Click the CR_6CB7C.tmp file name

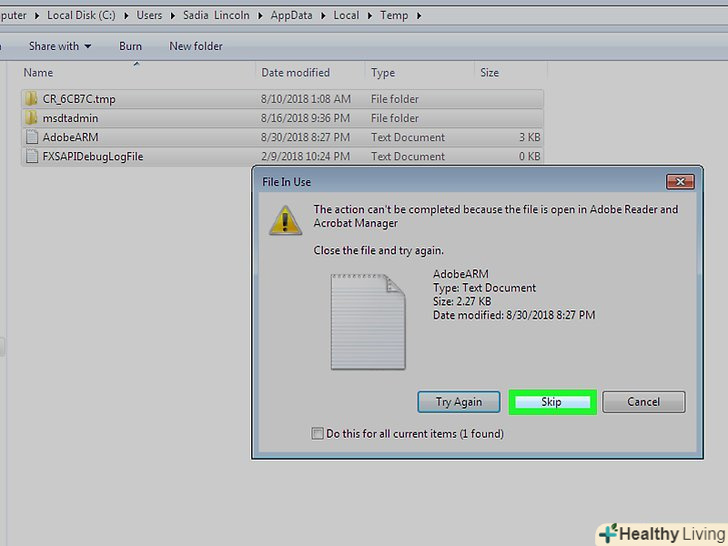[79, 99]
